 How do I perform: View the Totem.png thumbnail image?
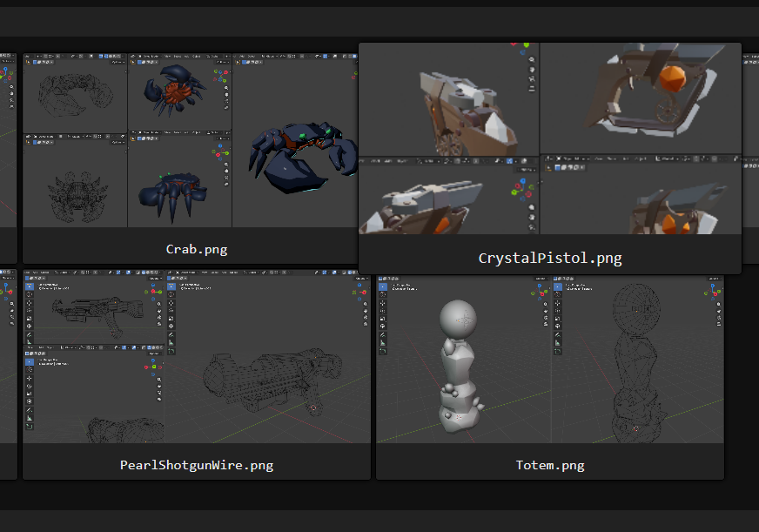tap(550, 355)
